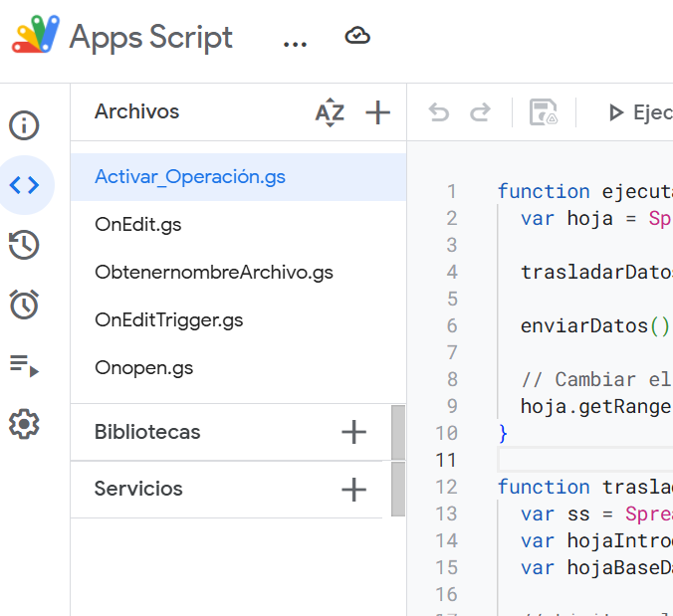The height and width of the screenshot is (616, 673).
Task: Add a new file with plus icon
Action: click(377, 112)
